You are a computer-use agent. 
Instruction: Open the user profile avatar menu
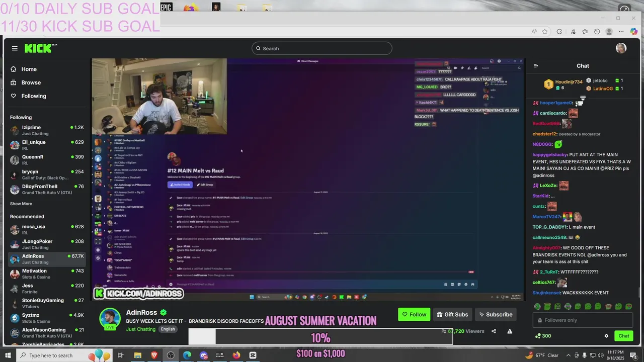coord(621,48)
